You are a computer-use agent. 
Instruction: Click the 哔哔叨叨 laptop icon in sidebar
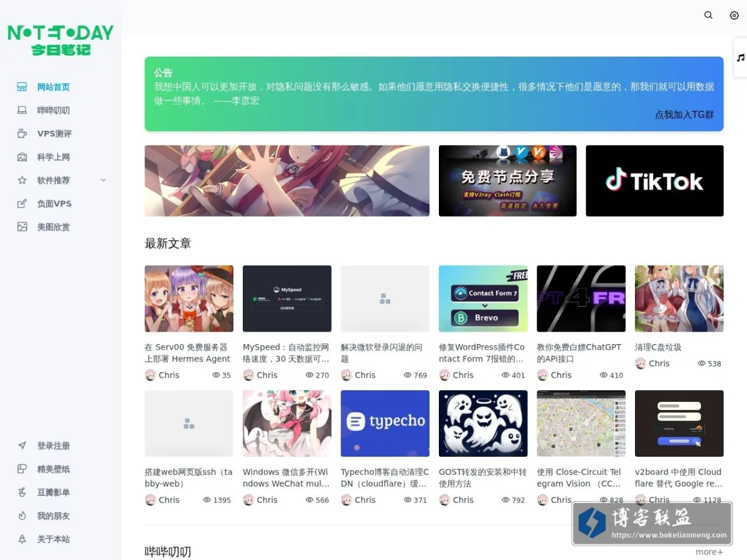point(22,110)
